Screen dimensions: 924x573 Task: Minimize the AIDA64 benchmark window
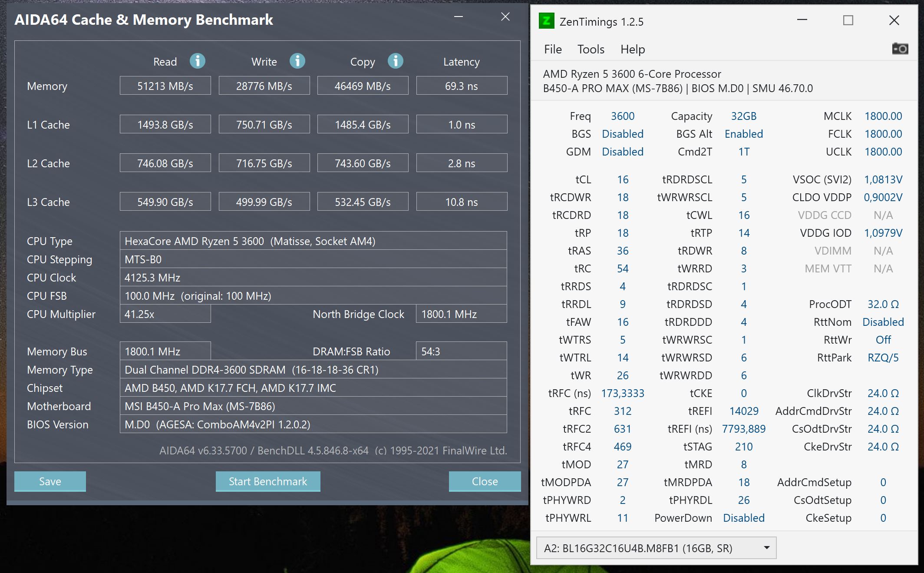459,17
